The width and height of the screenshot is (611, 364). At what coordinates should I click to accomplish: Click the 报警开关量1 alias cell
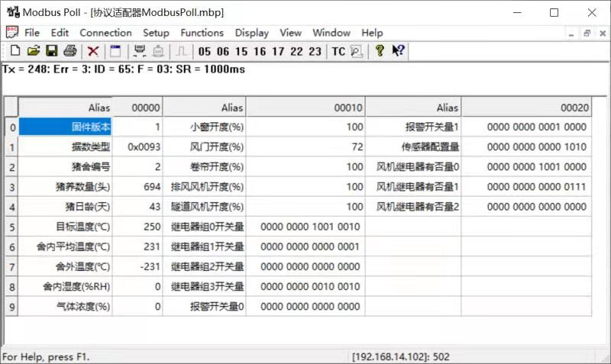pos(413,127)
